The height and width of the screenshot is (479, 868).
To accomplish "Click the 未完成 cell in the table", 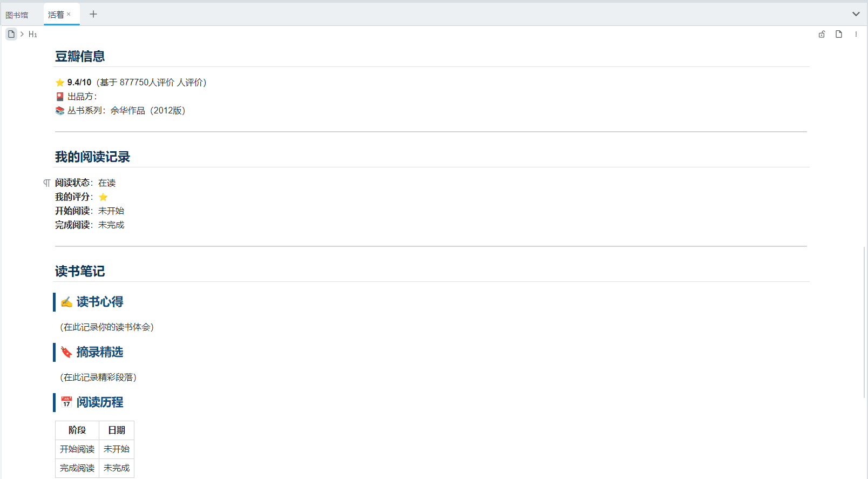I will [x=117, y=468].
